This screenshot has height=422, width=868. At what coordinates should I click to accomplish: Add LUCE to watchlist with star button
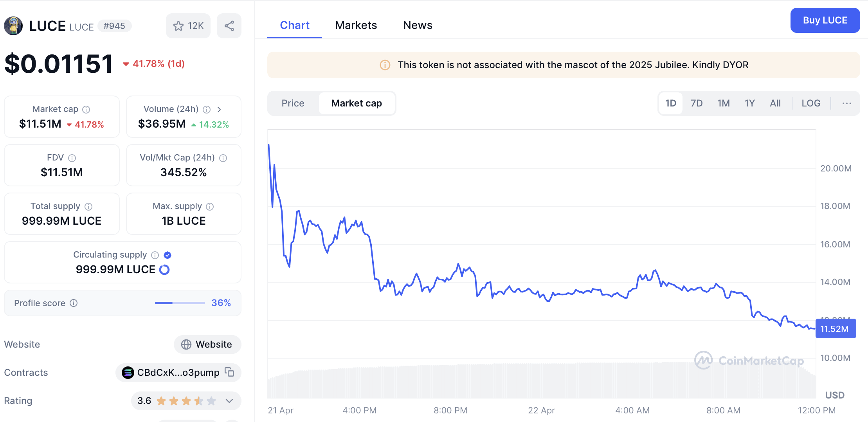pyautogui.click(x=188, y=26)
